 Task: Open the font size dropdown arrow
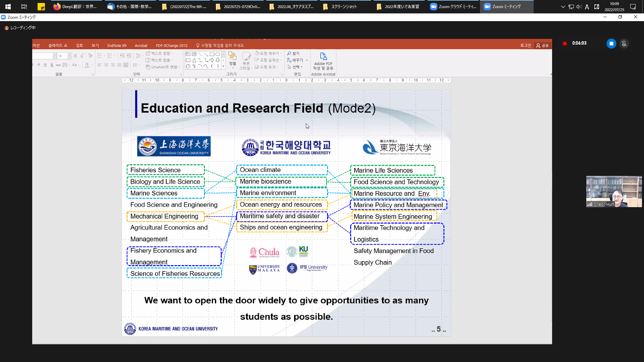point(69,56)
